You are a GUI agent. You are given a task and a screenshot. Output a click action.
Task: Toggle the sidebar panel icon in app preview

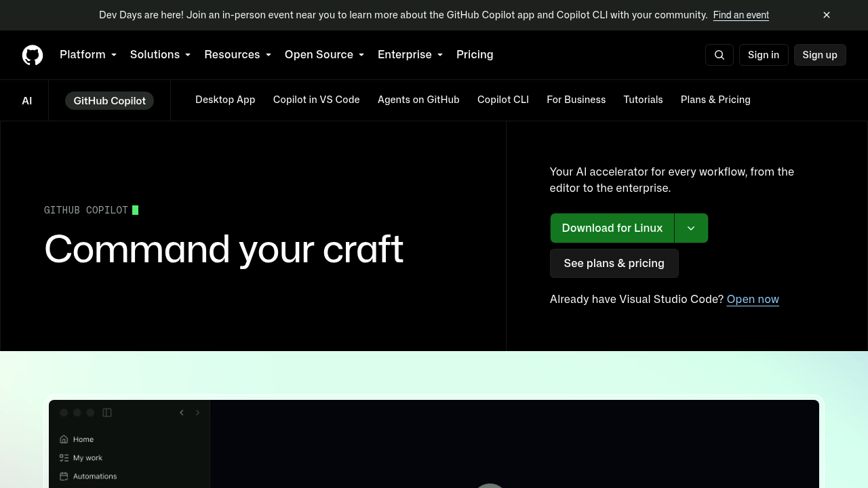click(x=107, y=412)
